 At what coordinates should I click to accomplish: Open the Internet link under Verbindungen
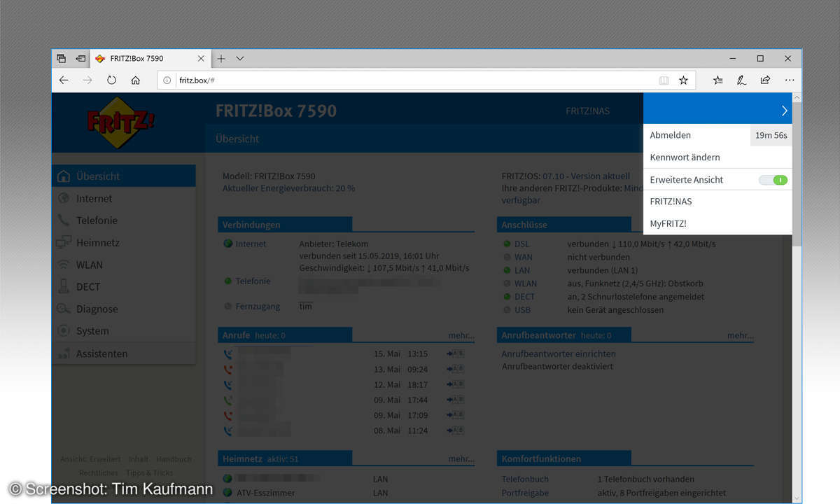[x=251, y=244]
